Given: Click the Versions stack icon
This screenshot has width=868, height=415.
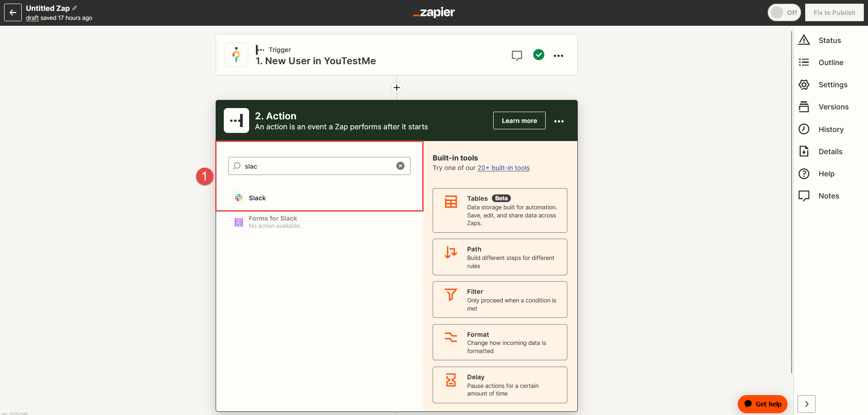Looking at the screenshot, I should (804, 107).
